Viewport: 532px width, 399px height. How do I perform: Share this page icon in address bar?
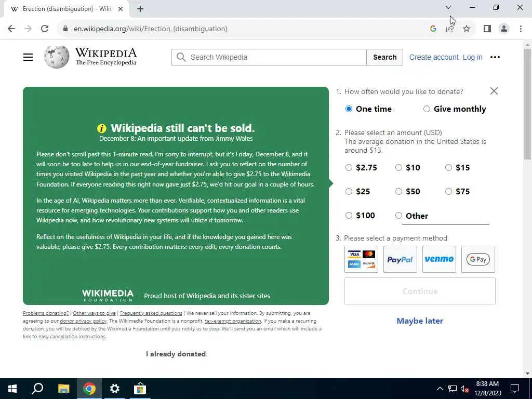(450, 29)
